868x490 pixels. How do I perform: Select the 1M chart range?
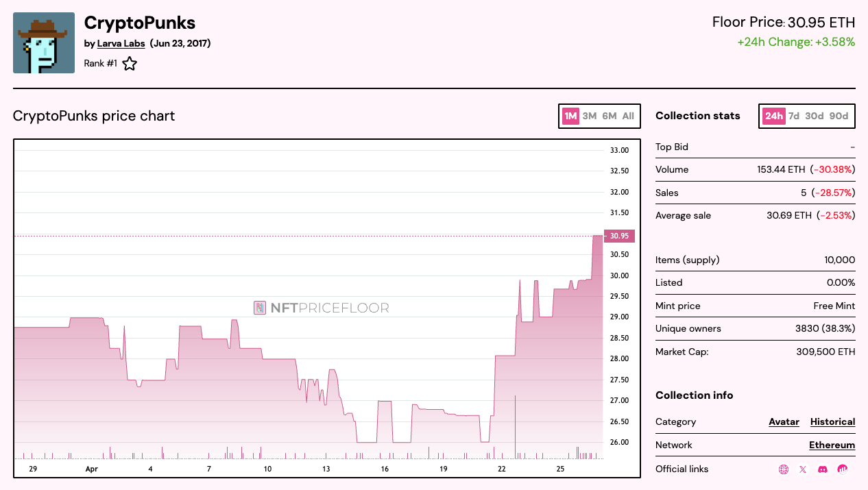(570, 116)
